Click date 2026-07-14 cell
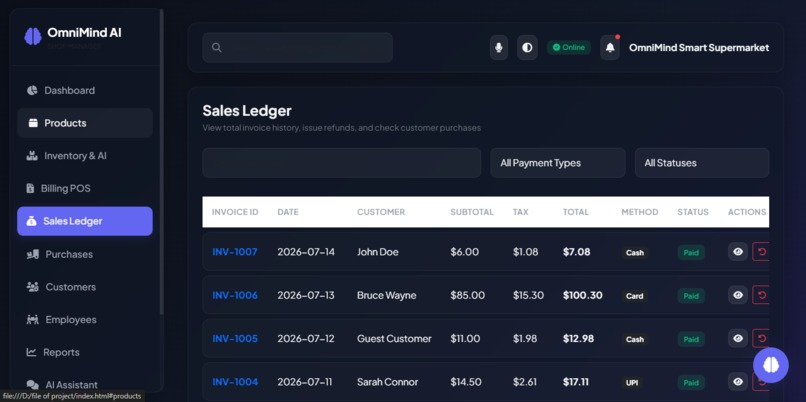The height and width of the screenshot is (402, 806). tap(306, 252)
